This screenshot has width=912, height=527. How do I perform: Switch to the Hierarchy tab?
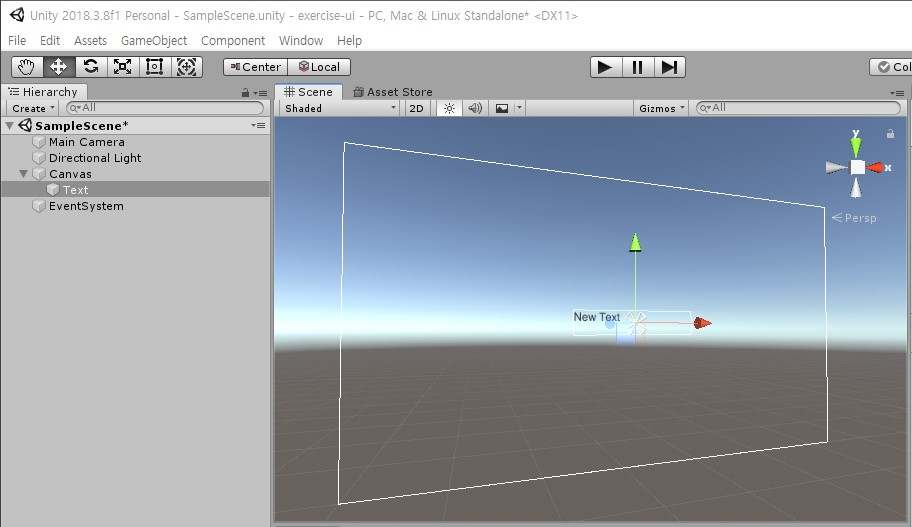(44, 92)
